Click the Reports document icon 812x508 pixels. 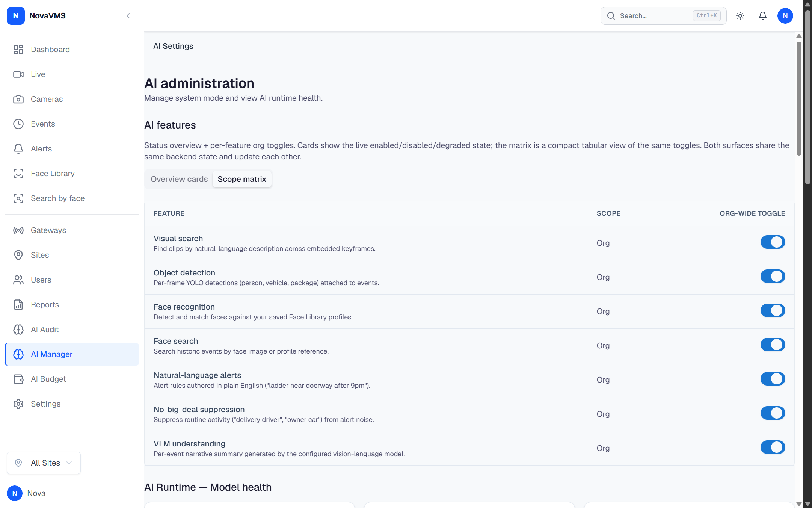[18, 305]
